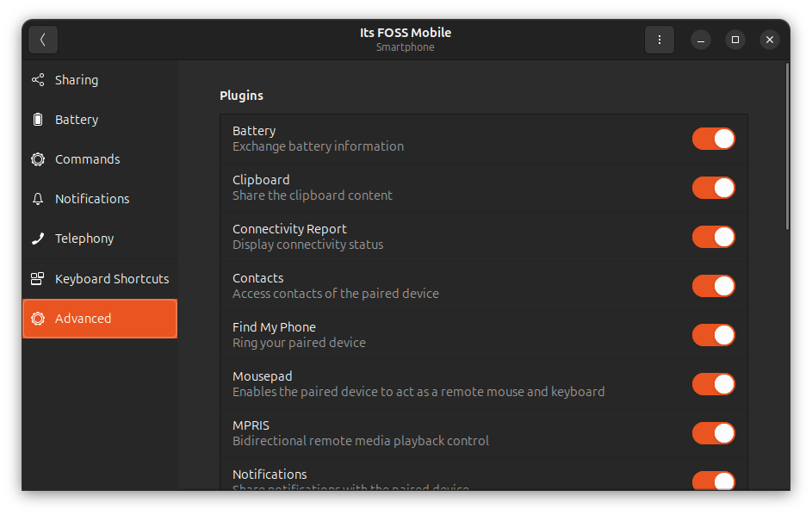Click the Keyboard Shortcuts icon

pos(38,279)
